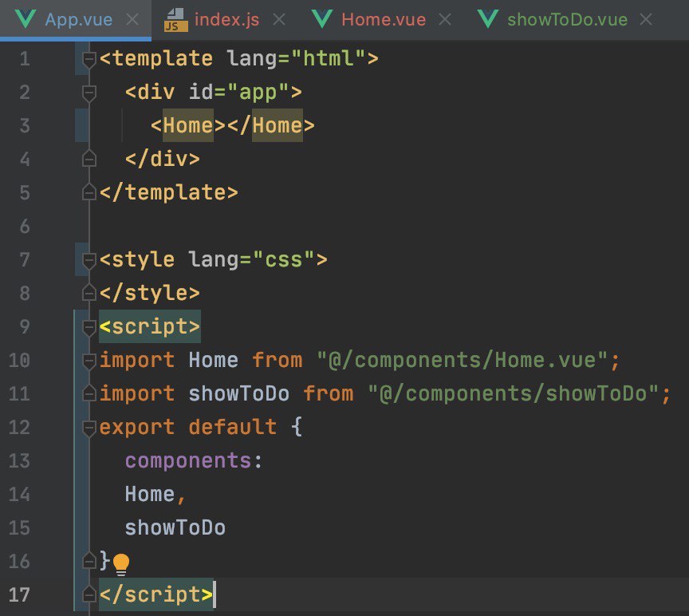
Task: Collapse the template block on line 1
Action: [89, 59]
